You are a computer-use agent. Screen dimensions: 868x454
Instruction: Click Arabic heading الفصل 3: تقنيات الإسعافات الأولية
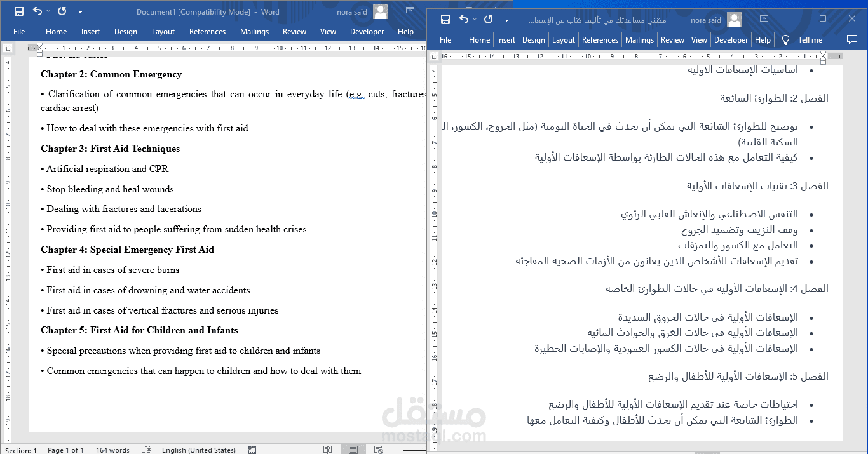(757, 186)
